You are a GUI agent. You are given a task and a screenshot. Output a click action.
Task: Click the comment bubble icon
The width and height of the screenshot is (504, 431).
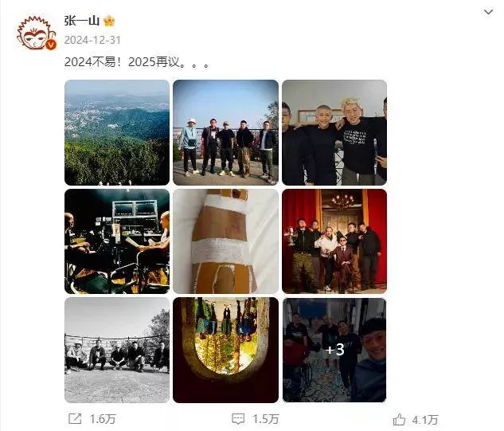point(238,419)
